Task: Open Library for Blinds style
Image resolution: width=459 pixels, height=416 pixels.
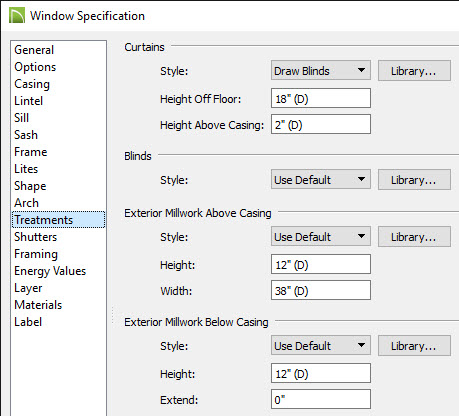Action: point(414,179)
